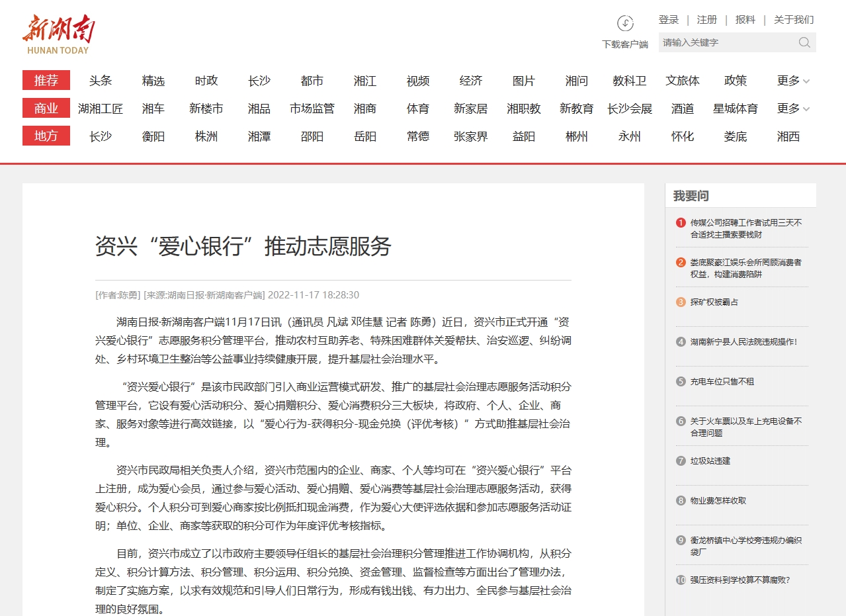
Task: Open question 湖南新宁县人民法院违规操作
Action: (x=744, y=341)
